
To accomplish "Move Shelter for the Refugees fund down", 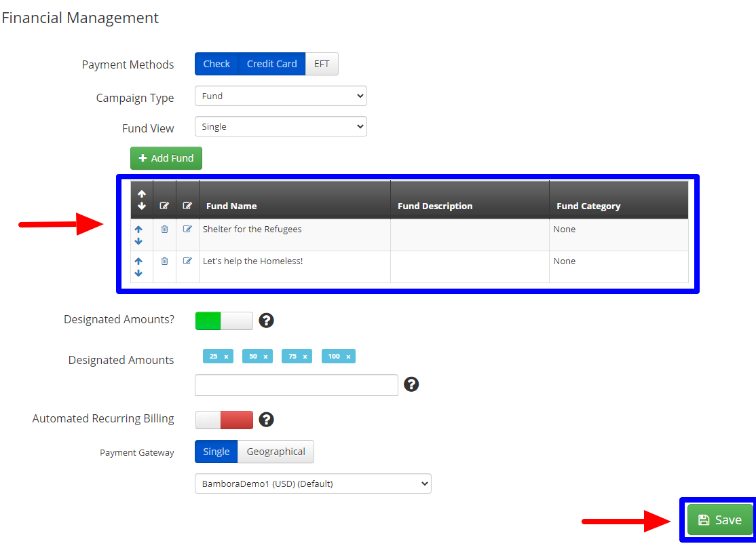I will (138, 241).
